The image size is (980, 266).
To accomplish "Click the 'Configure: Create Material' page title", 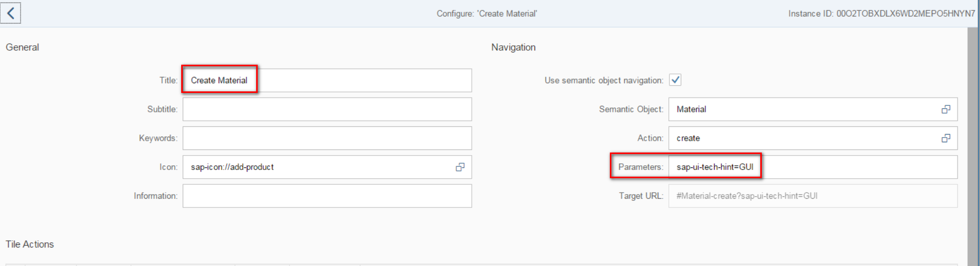I will click(x=487, y=14).
